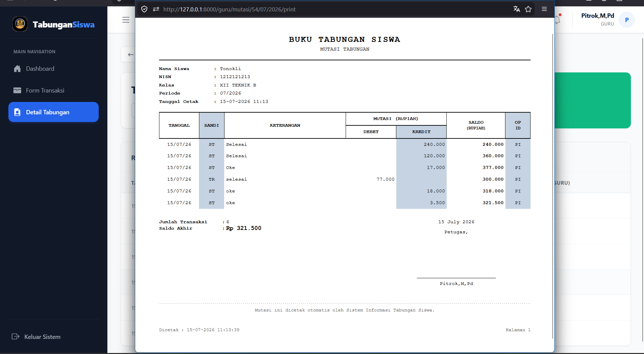Click saldo value 377.000
This screenshot has width=644, height=354.
493,168
